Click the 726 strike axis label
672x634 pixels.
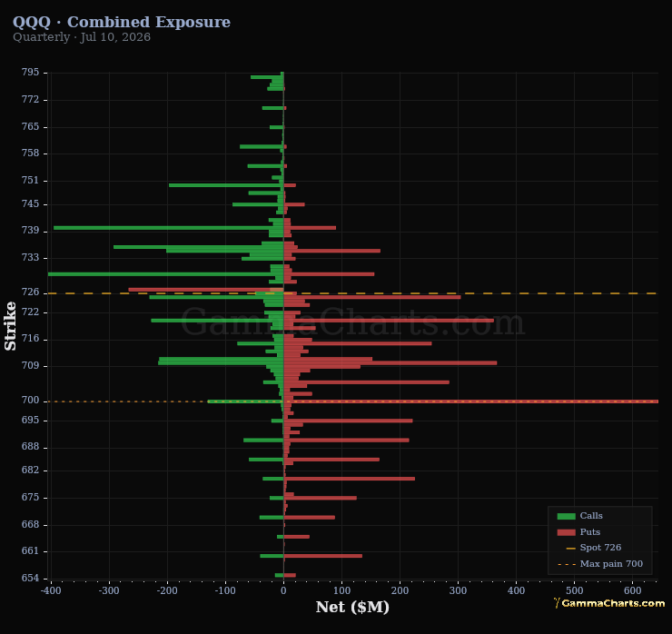click(x=30, y=292)
